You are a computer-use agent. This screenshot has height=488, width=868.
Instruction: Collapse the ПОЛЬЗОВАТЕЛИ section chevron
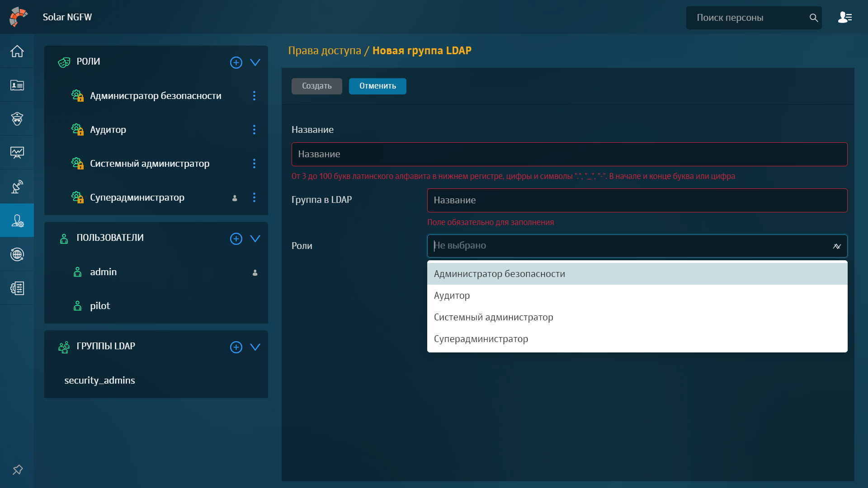(x=255, y=239)
